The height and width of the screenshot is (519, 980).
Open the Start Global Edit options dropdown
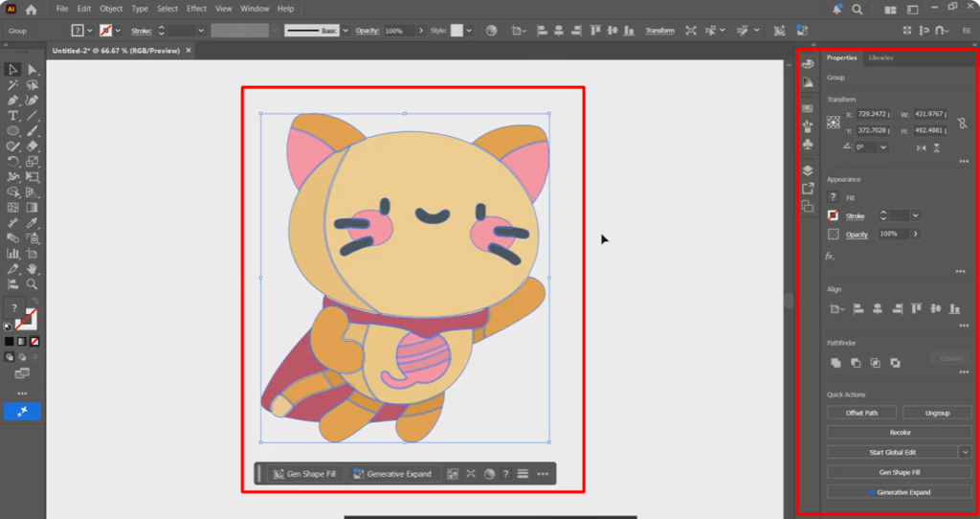click(x=966, y=452)
